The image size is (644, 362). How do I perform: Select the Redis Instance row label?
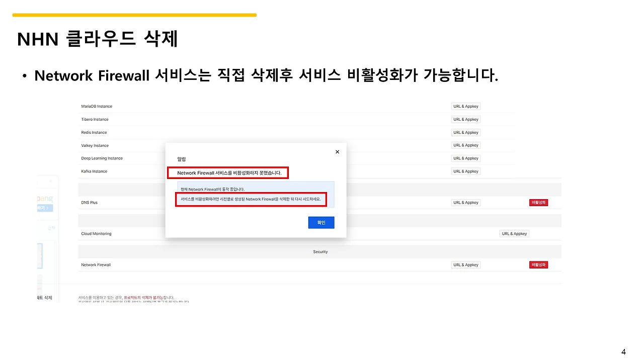point(94,132)
